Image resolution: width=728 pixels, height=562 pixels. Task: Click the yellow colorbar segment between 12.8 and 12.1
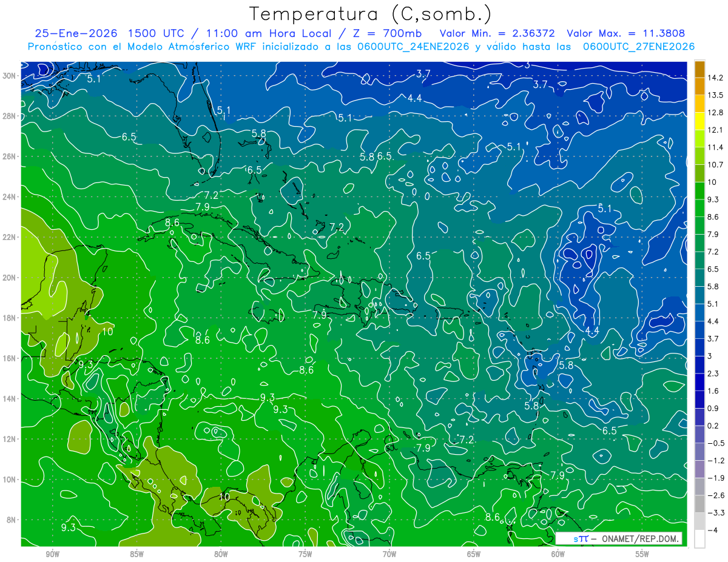point(699,121)
